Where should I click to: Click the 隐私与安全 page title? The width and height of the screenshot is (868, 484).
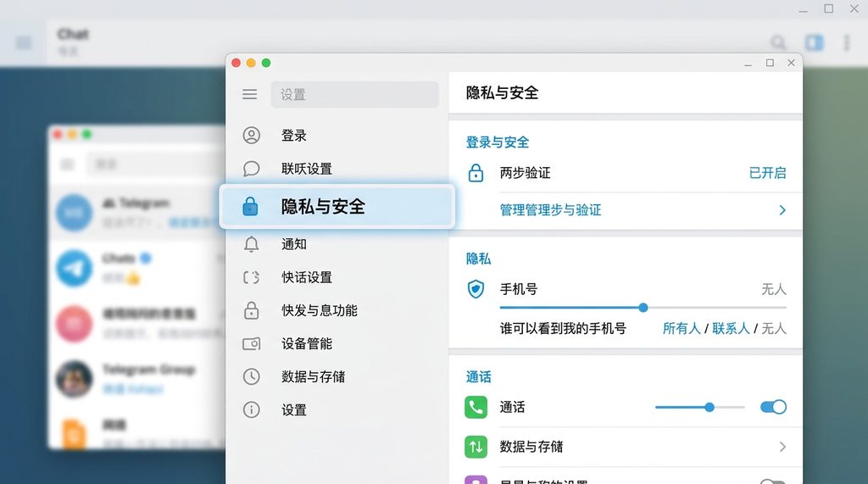click(x=502, y=92)
